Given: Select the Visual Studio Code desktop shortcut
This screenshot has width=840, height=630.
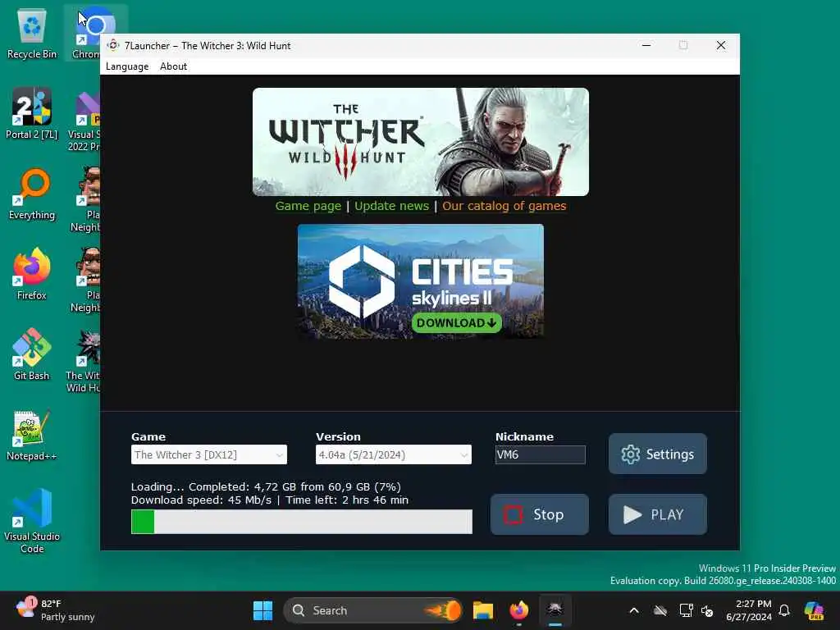Looking at the screenshot, I should point(32,521).
